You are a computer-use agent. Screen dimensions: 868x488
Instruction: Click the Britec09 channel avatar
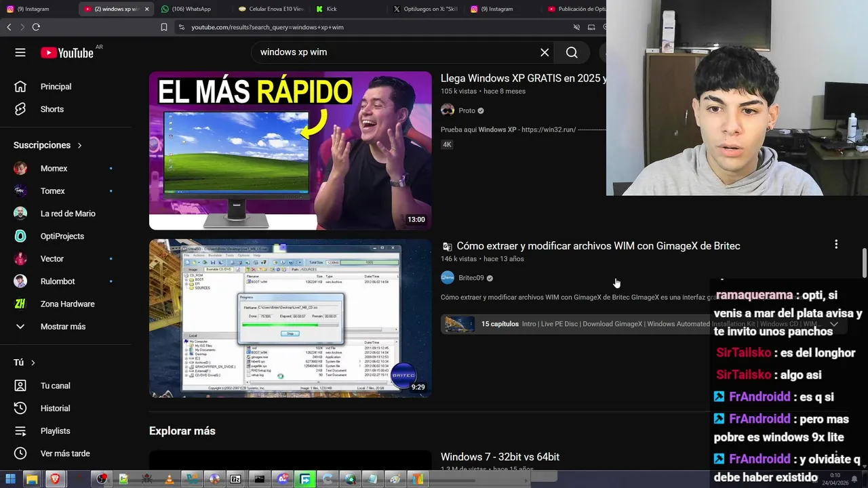pos(448,278)
